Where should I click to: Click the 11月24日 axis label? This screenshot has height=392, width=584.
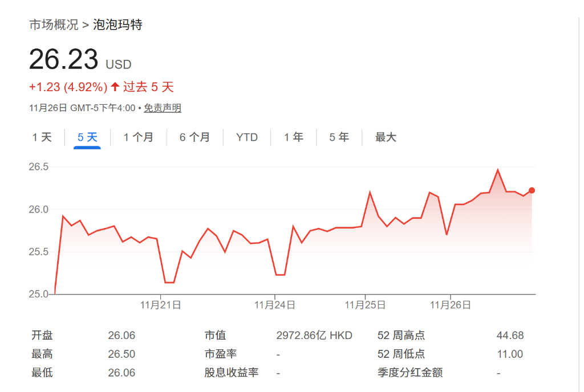click(275, 305)
